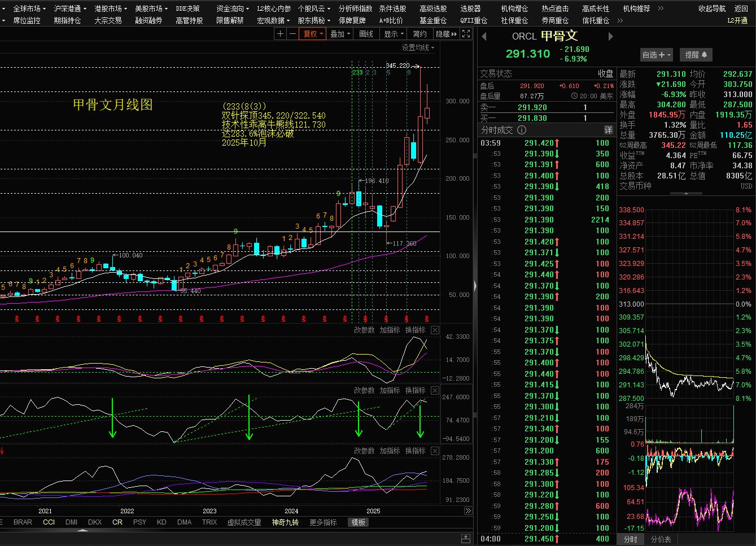
Task: Click the 简约 simple view button
Action: click(x=419, y=34)
